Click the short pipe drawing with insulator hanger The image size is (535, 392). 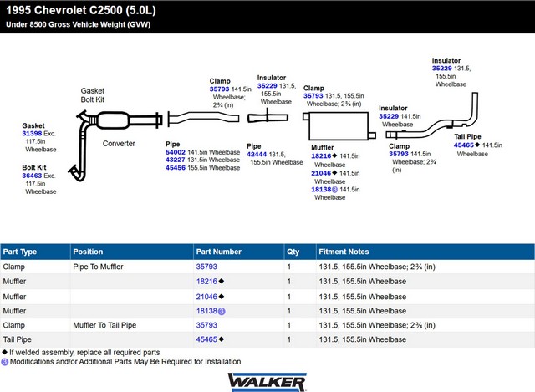[267, 117]
